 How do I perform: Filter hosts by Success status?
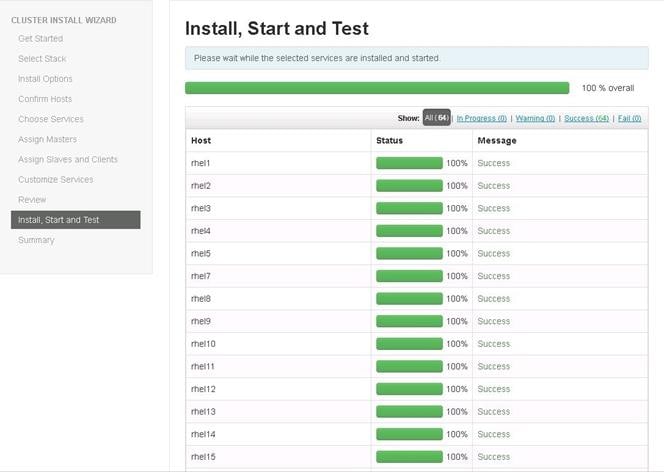(x=587, y=118)
